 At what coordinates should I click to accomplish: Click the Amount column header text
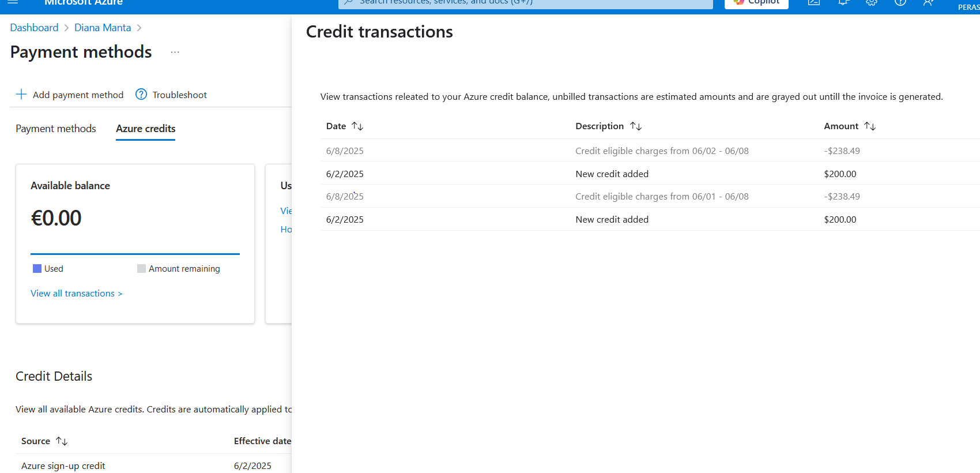pos(841,126)
